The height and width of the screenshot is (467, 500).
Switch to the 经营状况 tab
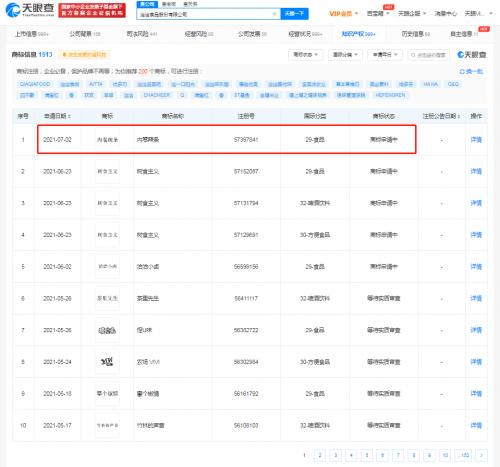click(x=305, y=34)
